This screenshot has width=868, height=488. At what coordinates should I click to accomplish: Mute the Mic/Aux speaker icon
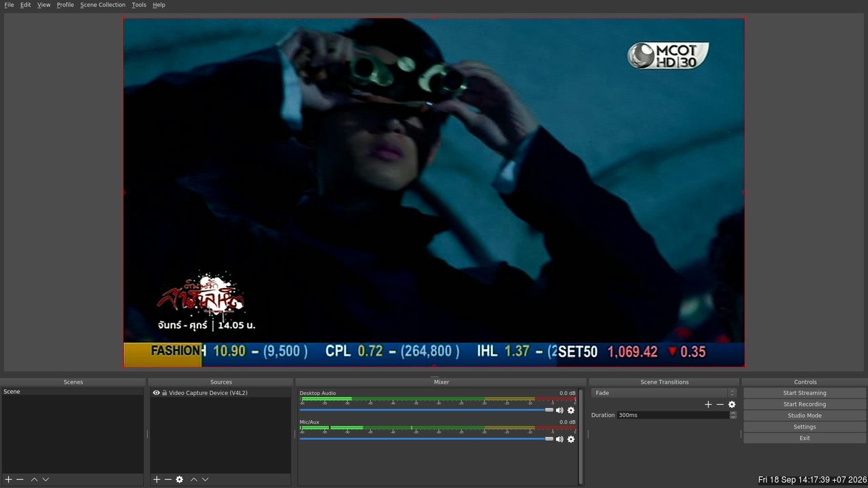pos(559,439)
